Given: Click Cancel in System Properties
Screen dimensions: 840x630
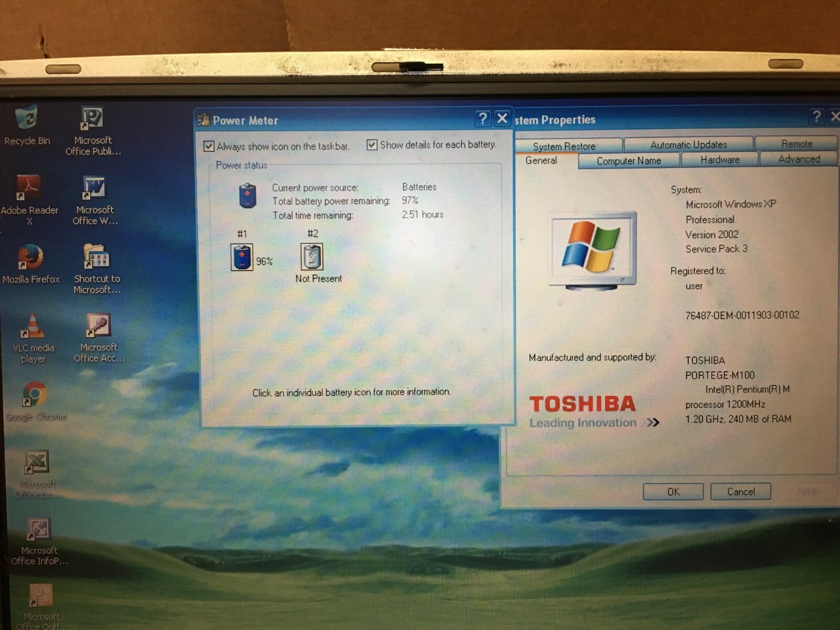Looking at the screenshot, I should point(741,491).
